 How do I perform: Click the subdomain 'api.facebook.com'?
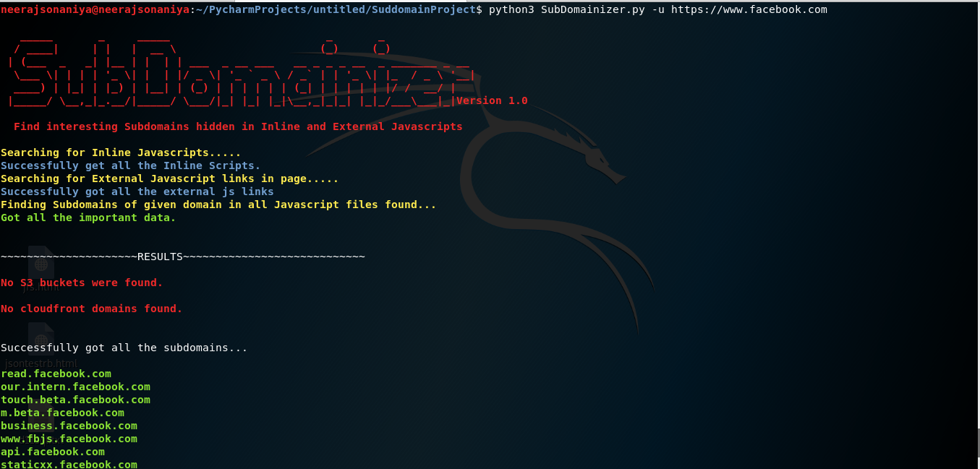tap(52, 452)
